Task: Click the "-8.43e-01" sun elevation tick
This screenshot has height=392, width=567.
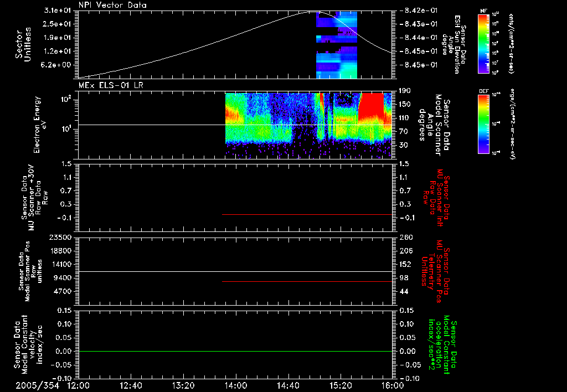Action: tap(419, 24)
